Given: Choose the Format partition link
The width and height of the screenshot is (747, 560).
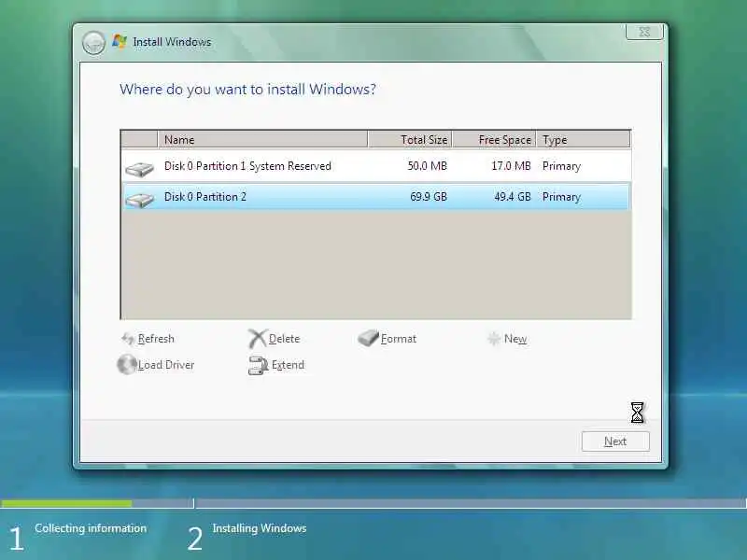Looking at the screenshot, I should click(x=399, y=339).
